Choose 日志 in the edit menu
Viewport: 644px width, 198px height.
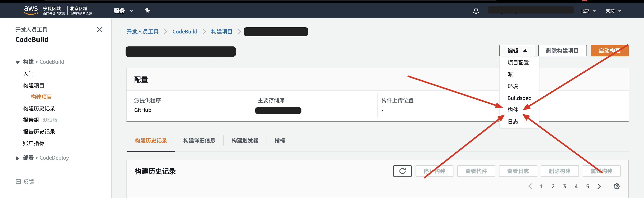coord(513,122)
